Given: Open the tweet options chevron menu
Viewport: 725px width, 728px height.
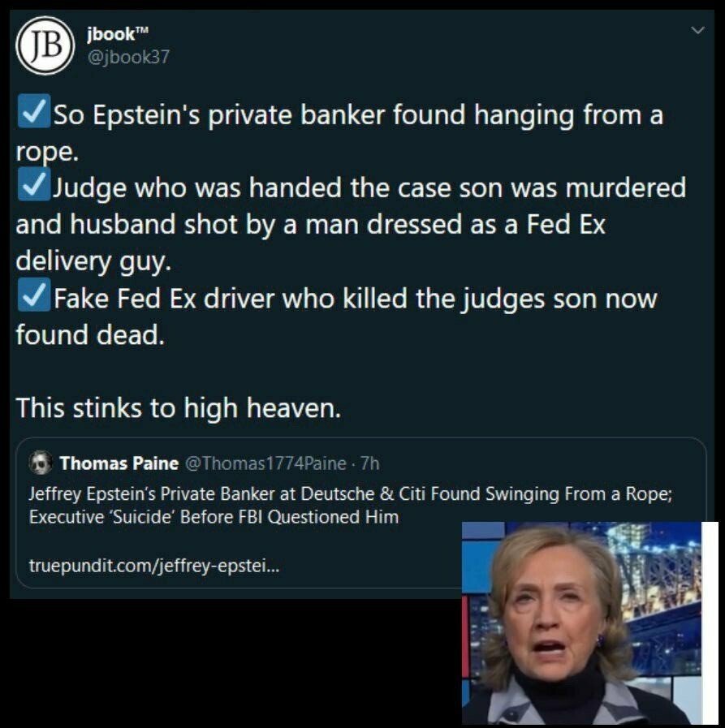Looking at the screenshot, I should (x=696, y=31).
